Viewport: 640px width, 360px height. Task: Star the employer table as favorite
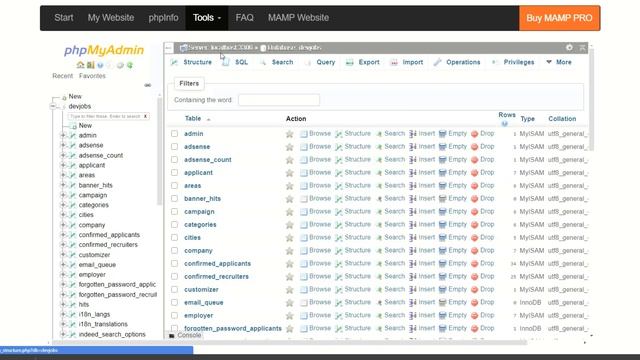pos(289,316)
